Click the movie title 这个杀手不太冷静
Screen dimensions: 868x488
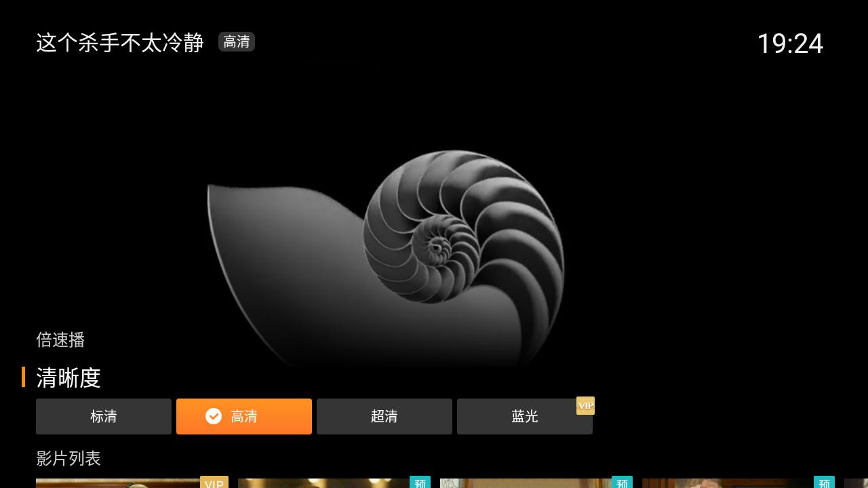120,43
